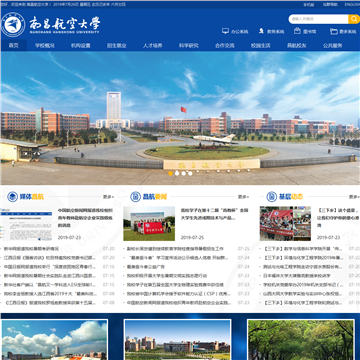Go to the 首页 nav tab
The width and height of the screenshot is (360, 360).
(13, 45)
